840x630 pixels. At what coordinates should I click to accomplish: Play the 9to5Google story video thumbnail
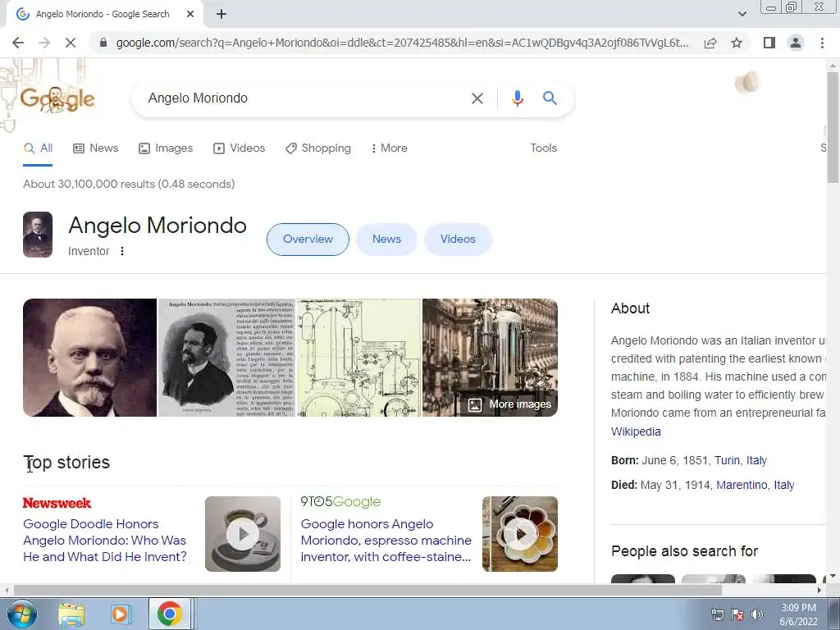(519, 534)
